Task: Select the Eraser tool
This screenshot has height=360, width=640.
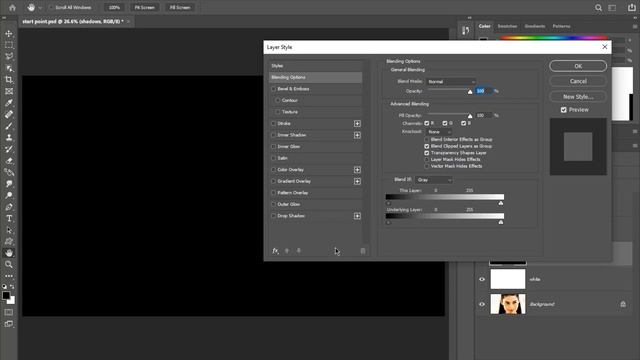Action: pos(9,160)
